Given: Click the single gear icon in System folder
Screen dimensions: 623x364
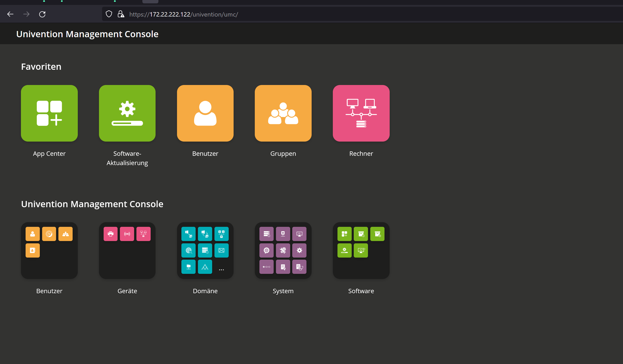Looking at the screenshot, I should tap(299, 250).
